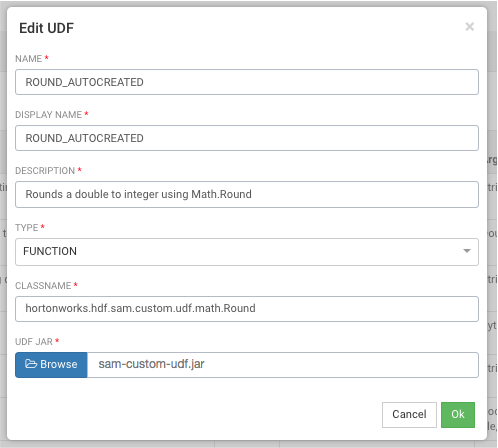Select the DESCRIPTION field about Math.Round
Image resolution: width=498 pixels, height=448 pixels.
click(x=247, y=194)
